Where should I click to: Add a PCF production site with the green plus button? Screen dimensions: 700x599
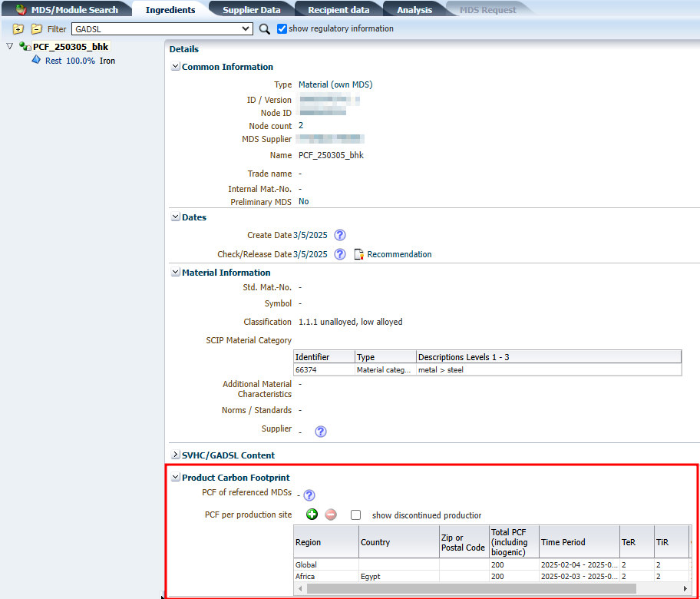pyautogui.click(x=312, y=515)
